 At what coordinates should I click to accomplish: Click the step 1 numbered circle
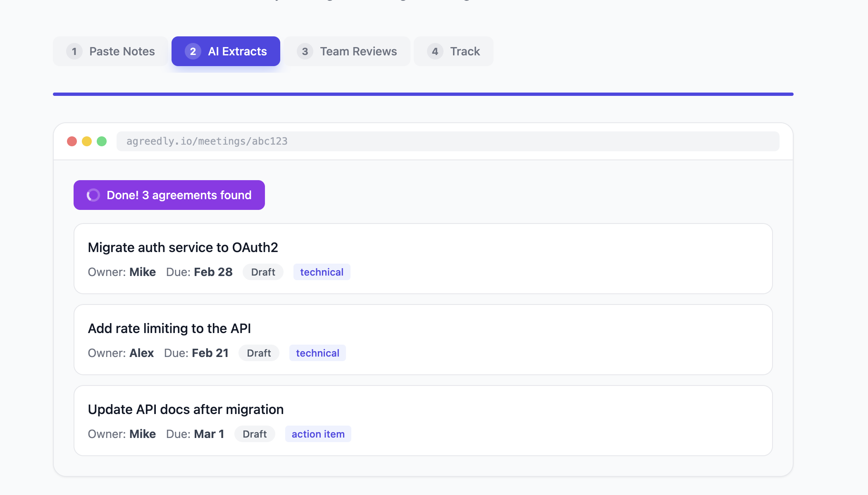click(x=74, y=51)
